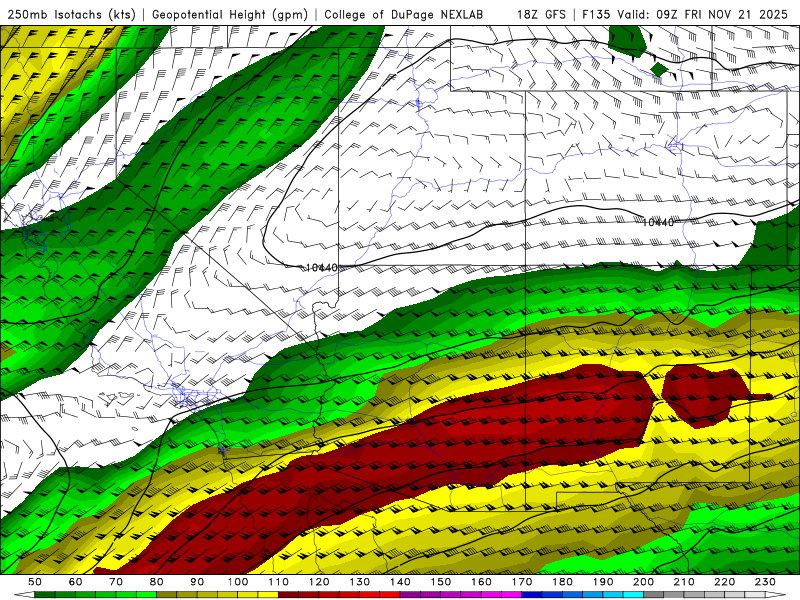This screenshot has height=600, width=800.
Task: Click the legend value 190
Action: 603,582
